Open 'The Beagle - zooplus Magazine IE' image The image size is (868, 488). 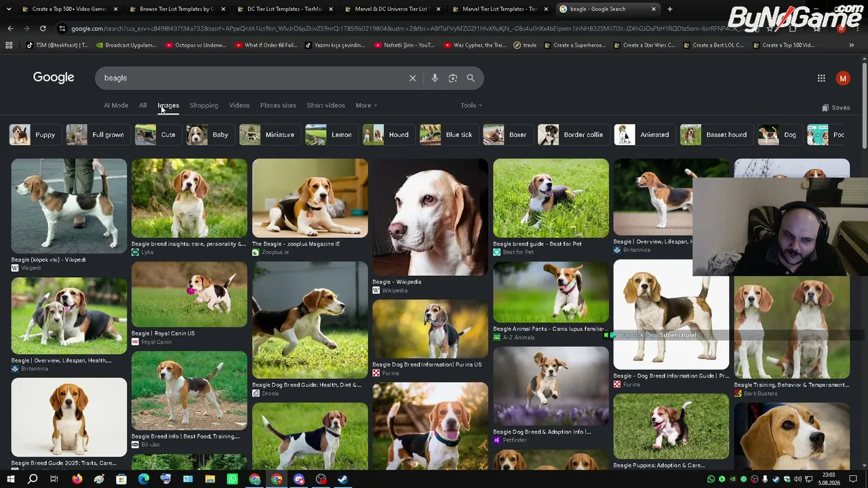pyautogui.click(x=310, y=198)
